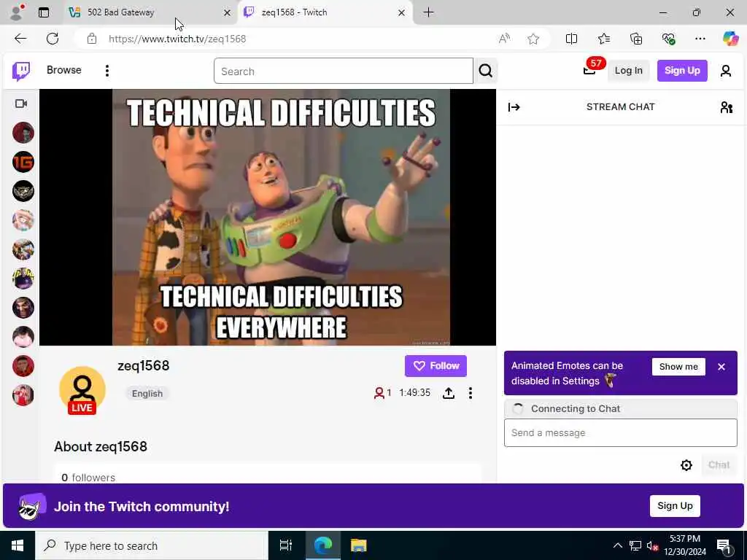Open the Windows notification center icon
The width and height of the screenshot is (747, 560).
pyautogui.click(x=724, y=545)
